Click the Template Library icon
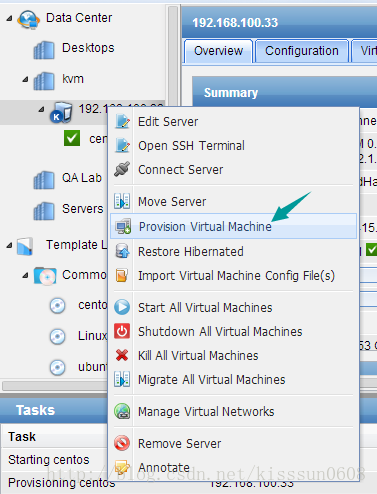 coord(25,246)
